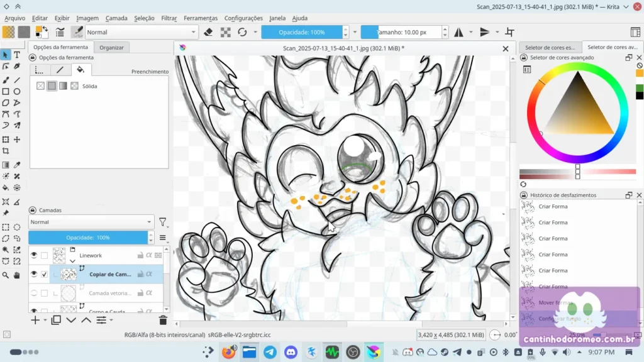Image resolution: width=644 pixels, height=362 pixels.
Task: Move layer down with arrow button
Action: [x=71, y=320]
